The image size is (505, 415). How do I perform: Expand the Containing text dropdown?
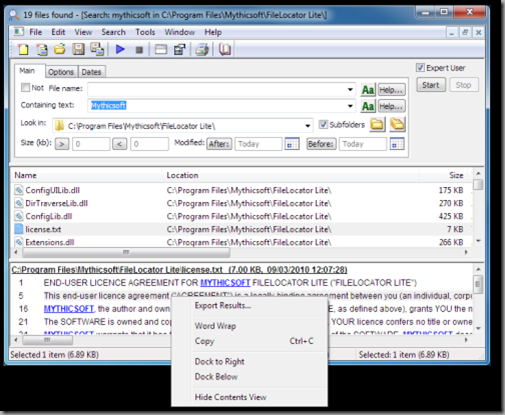point(350,106)
